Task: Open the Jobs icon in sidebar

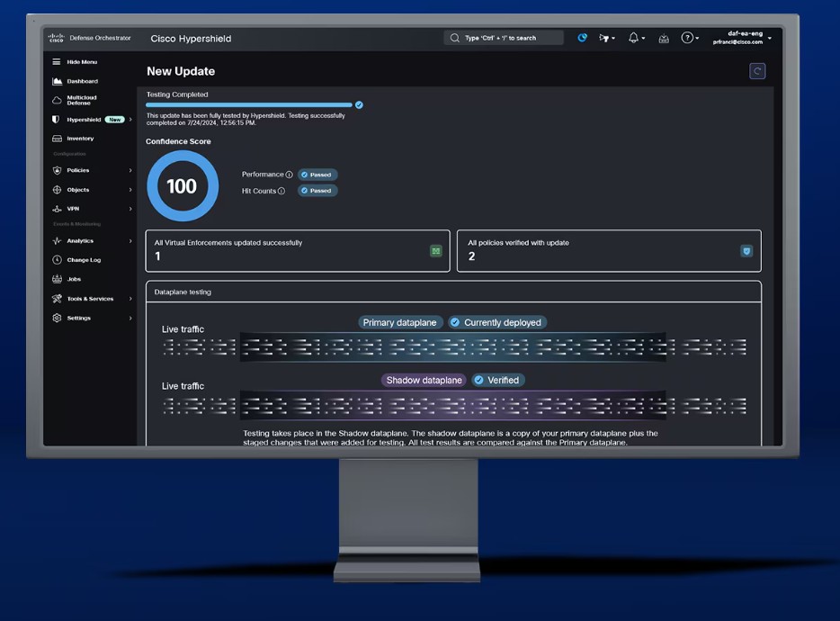Action: pos(57,279)
